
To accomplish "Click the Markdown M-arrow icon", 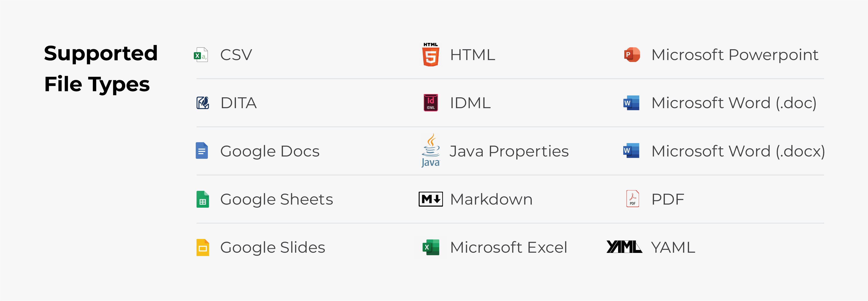I will click(x=430, y=199).
